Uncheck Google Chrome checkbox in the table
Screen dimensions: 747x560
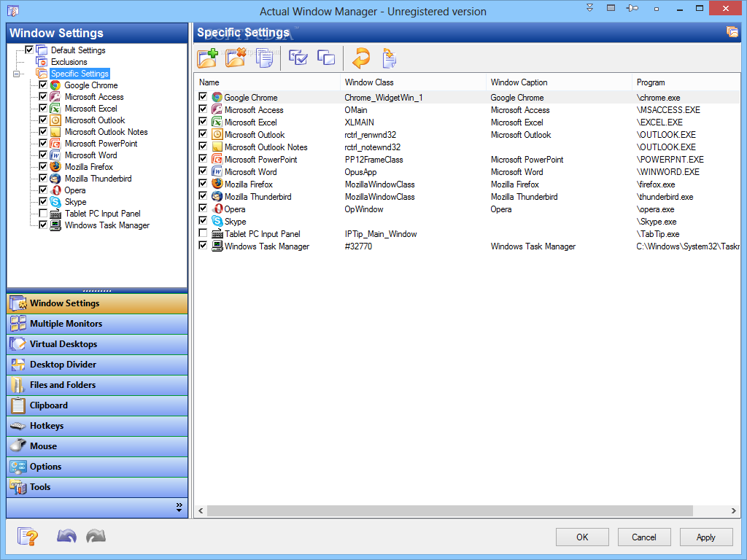click(x=203, y=97)
